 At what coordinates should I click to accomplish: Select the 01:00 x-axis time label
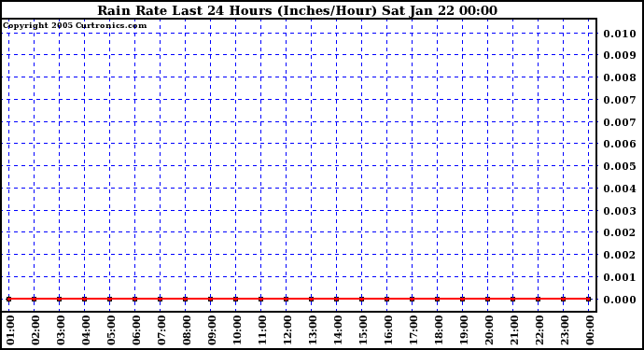coord(10,330)
